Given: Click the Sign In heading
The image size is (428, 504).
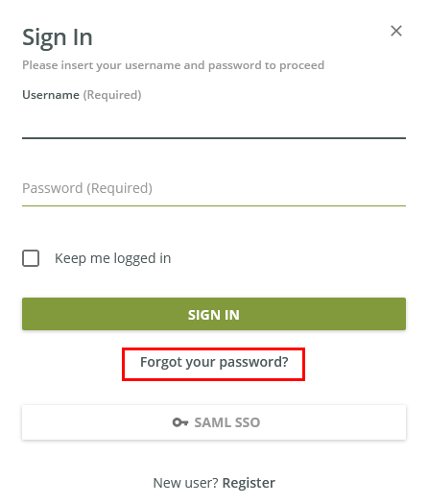Looking at the screenshot, I should [58, 38].
